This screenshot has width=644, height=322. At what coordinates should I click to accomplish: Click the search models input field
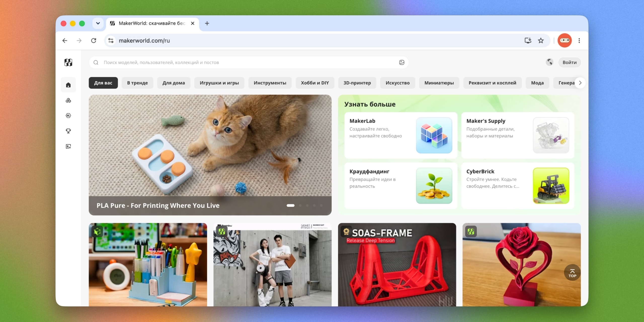[x=249, y=62]
